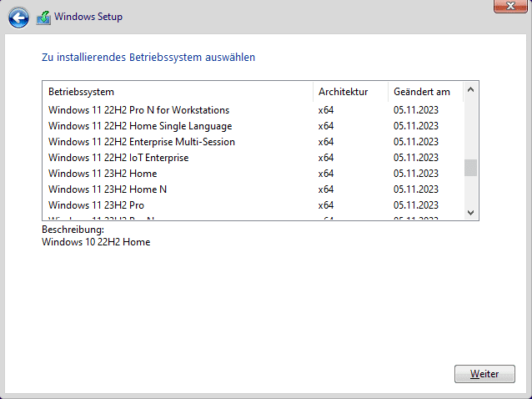Close the Windows Setup dialog
The width and height of the screenshot is (532, 399).
pyautogui.click(x=510, y=6)
